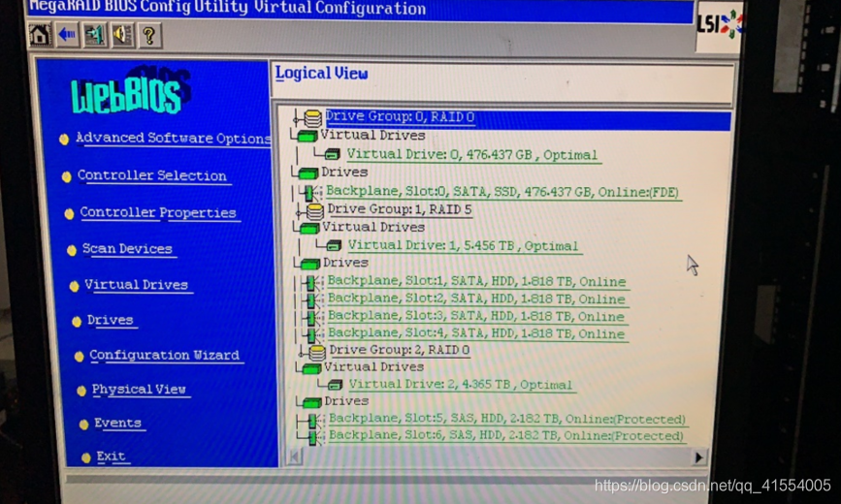Click the Slot:4 HDD drive icon
Screen dimensions: 841x504
tap(313, 335)
